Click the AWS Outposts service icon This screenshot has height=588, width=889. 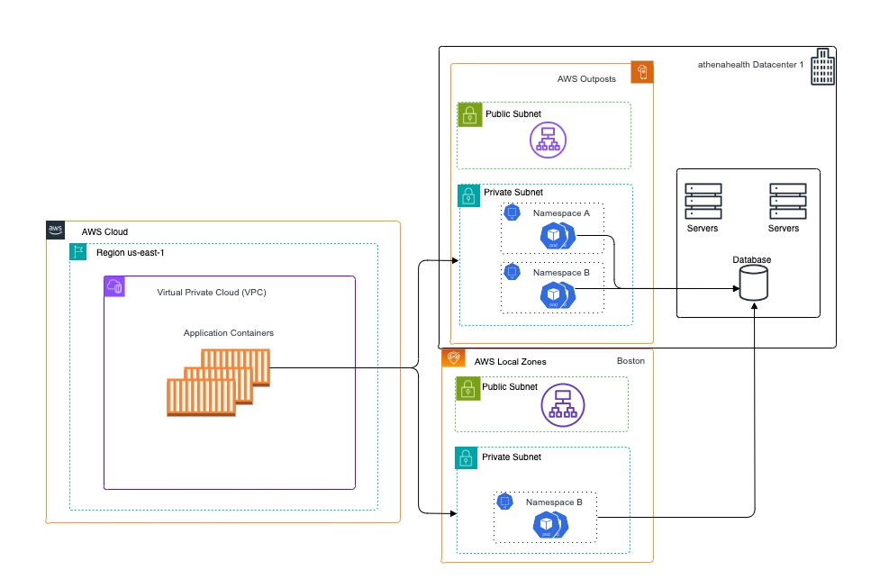tap(640, 71)
